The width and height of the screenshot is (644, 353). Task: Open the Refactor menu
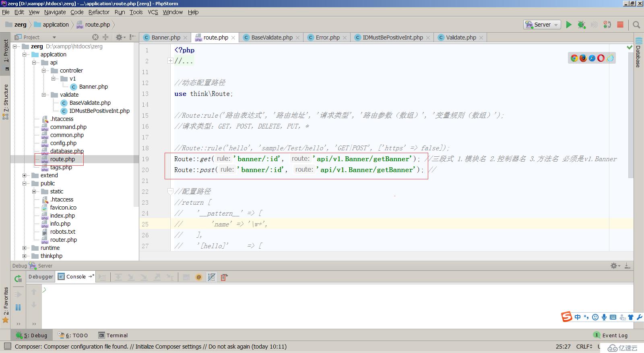(99, 12)
